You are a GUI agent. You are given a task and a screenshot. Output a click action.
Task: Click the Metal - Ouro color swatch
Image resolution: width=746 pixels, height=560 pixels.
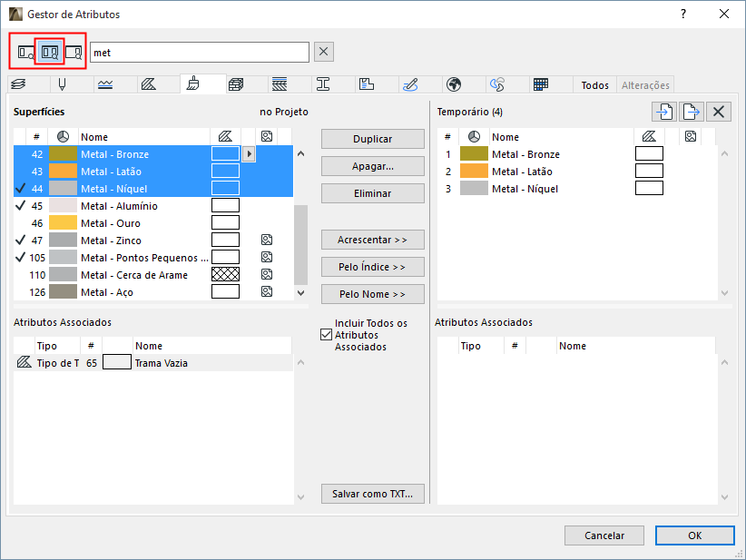[x=63, y=223]
